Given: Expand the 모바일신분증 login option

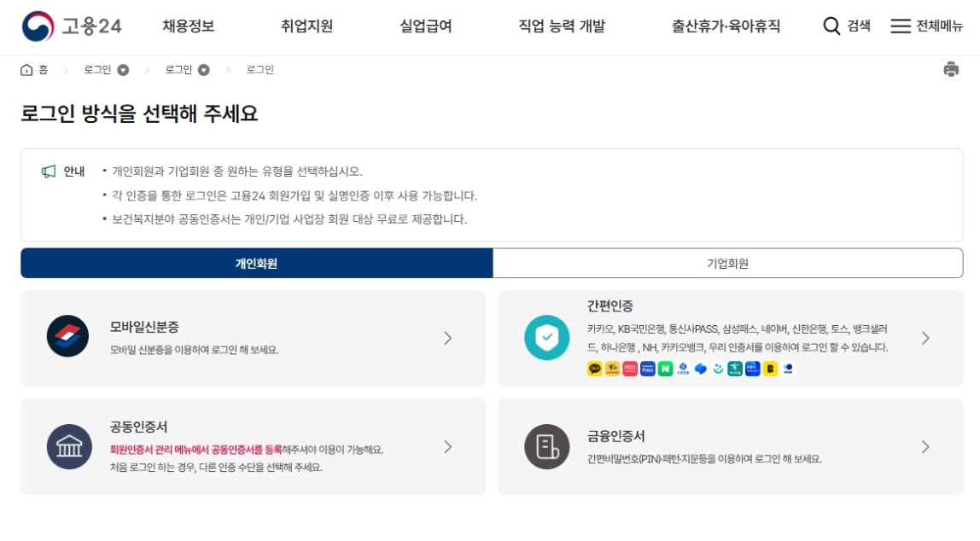Looking at the screenshot, I should click(x=446, y=337).
